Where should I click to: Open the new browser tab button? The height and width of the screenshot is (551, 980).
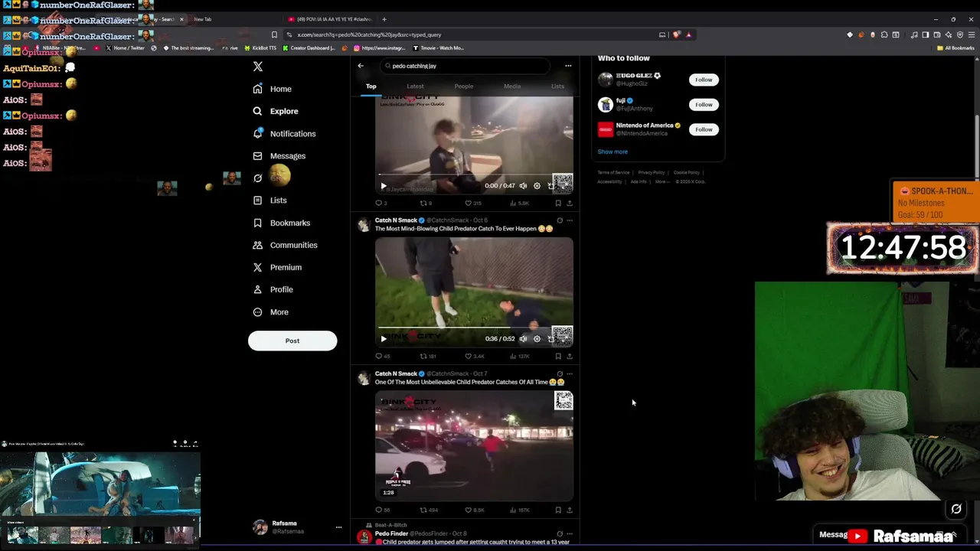[384, 19]
